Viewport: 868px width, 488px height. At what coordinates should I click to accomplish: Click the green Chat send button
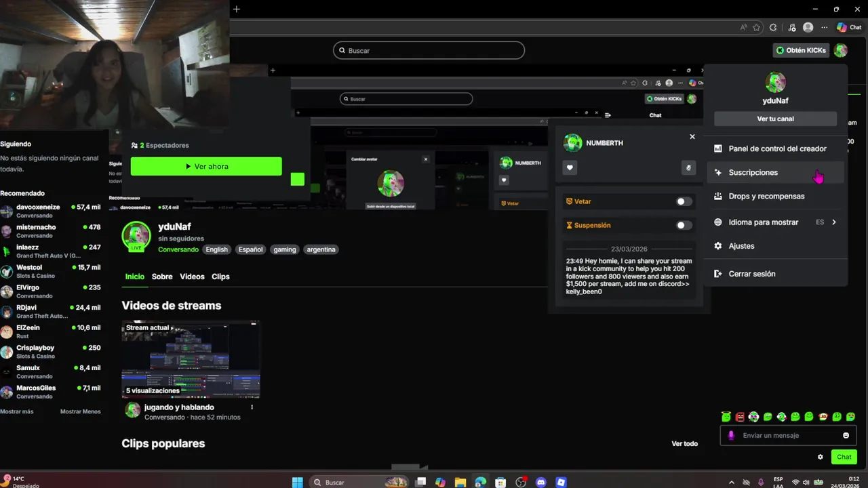click(844, 457)
